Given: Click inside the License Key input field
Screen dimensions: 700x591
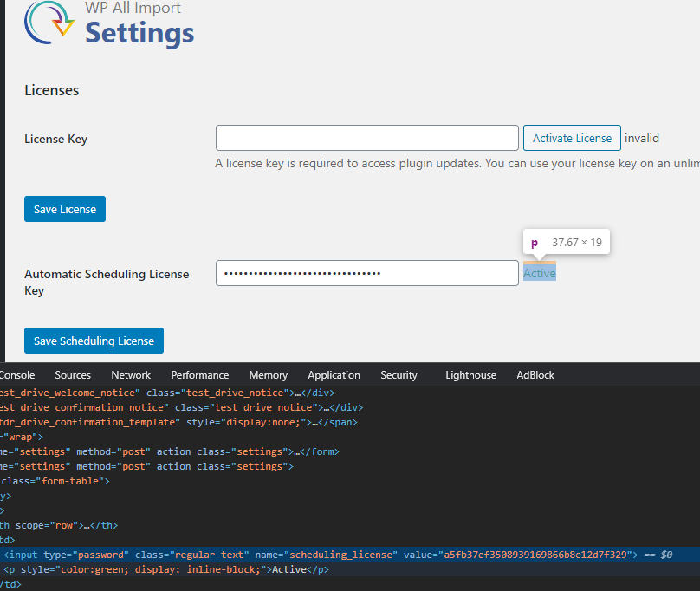Looking at the screenshot, I should (367, 138).
